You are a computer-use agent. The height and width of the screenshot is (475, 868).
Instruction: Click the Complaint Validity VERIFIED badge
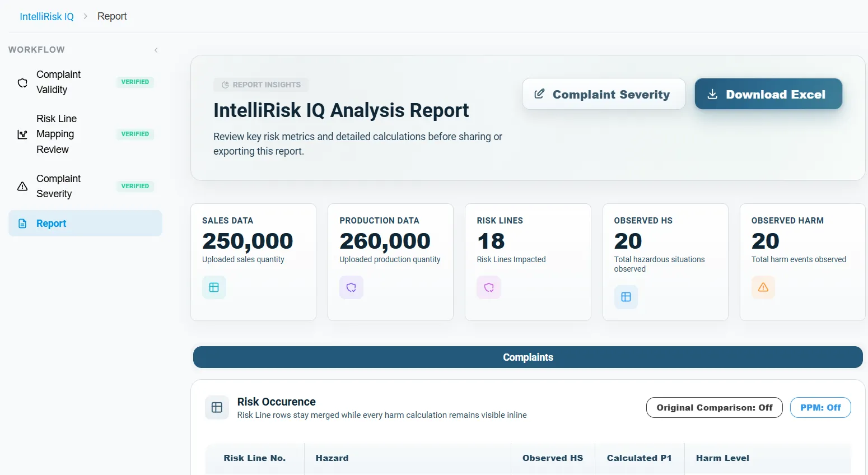(x=135, y=82)
